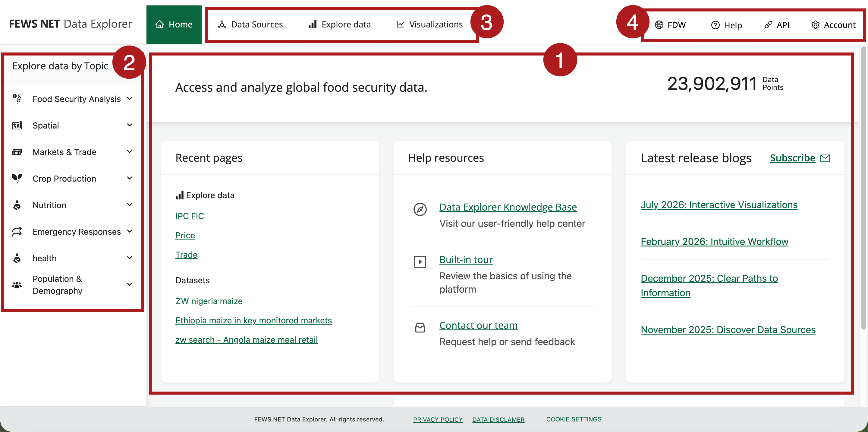Click the Population & Demography people icon
This screenshot has height=432, width=868.
[17, 285]
